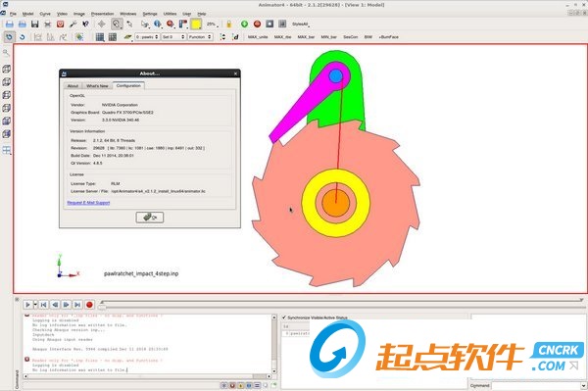The width and height of the screenshot is (588, 391).
Task: Click the MAX_units toolbar button
Action: [258, 36]
